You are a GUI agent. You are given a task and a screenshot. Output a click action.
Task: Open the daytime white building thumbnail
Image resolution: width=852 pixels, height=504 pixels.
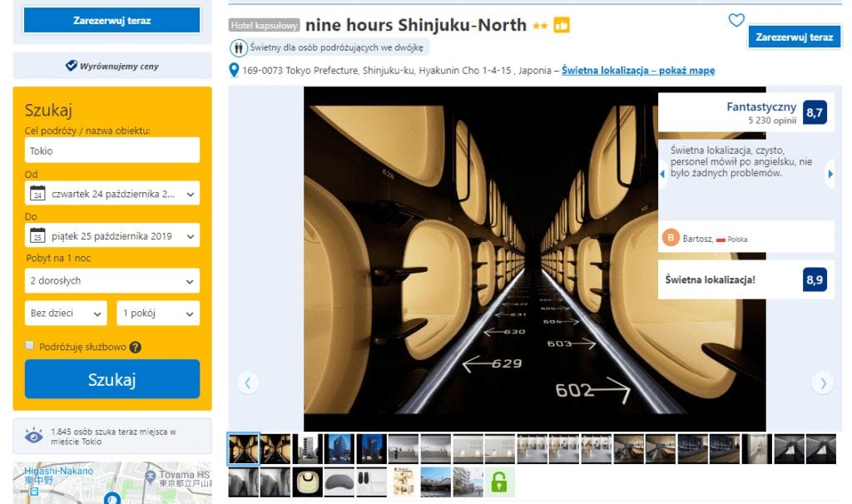pos(307,449)
